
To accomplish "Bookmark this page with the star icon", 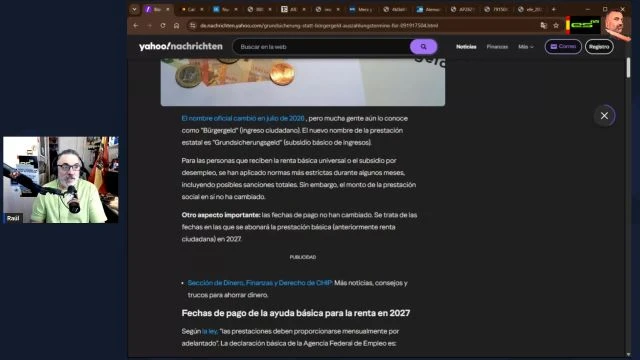I will coord(556,25).
